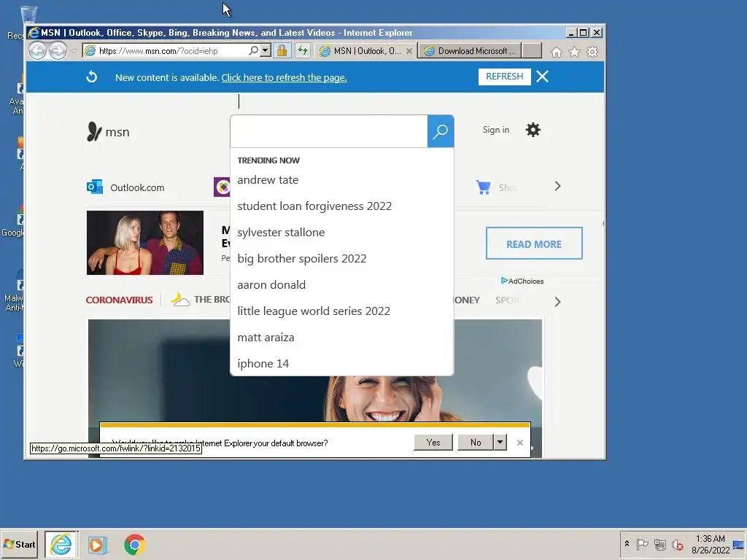Switch to the Download Microsoft tab
Viewport: 747px width, 560px height.
pyautogui.click(x=469, y=51)
